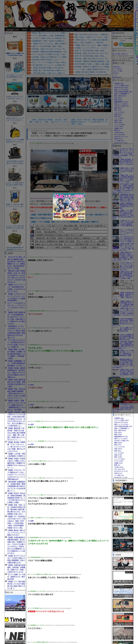Open featured thumbnail about 台湾人 日本人として生まれた
The width and height of the screenshot is (138, 644).
tap(58, 86)
